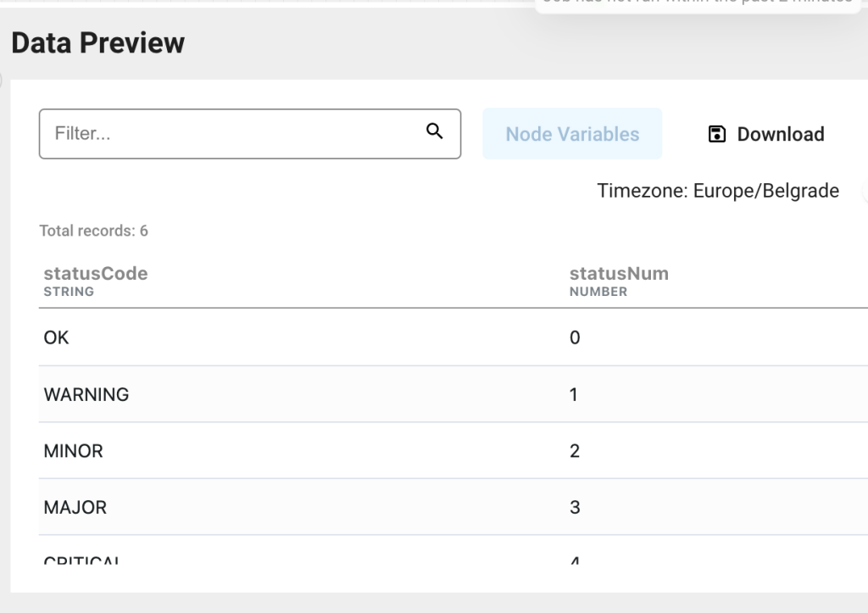
Task: Click the Data Preview heading
Action: coord(98,42)
